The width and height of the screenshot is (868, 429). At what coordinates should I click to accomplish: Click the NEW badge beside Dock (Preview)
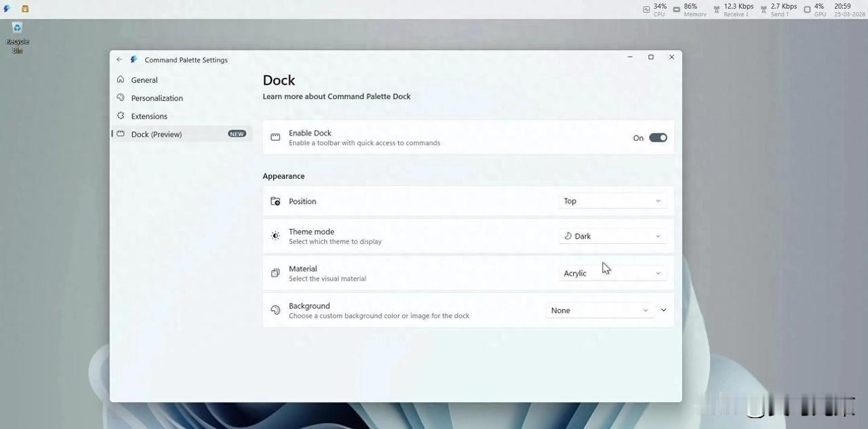237,134
